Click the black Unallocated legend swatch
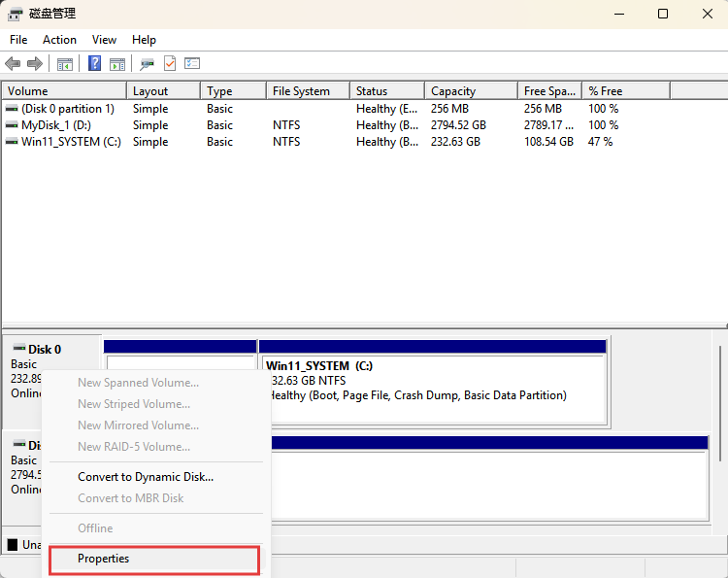 click(x=13, y=544)
